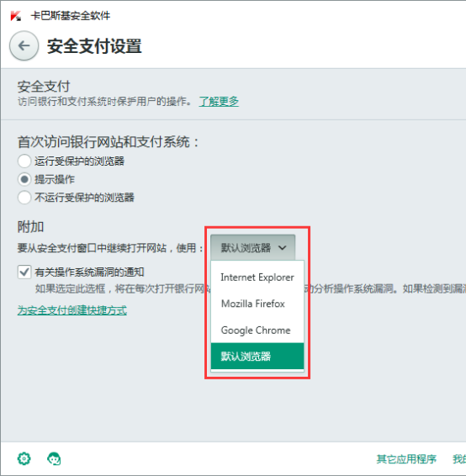Viewport: 466px width, 476px height.
Task: Choose Internet Explorer from the list
Action: pyautogui.click(x=257, y=278)
